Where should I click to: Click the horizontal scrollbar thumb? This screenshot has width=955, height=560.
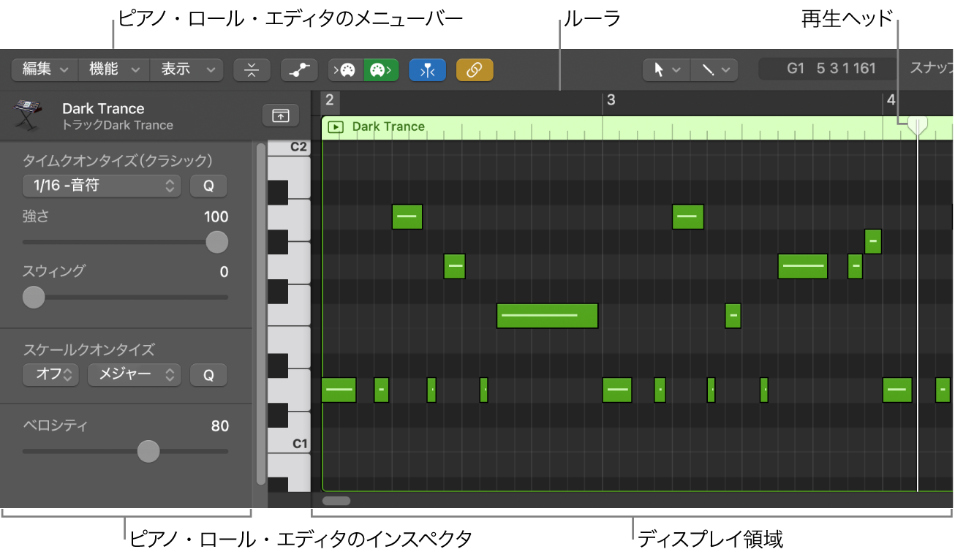point(336,501)
